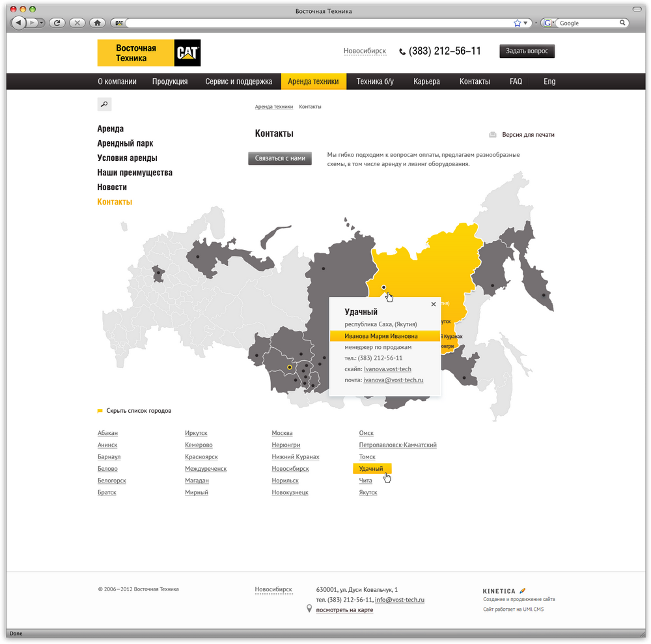Open site search via the magnifier icon
This screenshot has height=644, width=651.
[104, 104]
